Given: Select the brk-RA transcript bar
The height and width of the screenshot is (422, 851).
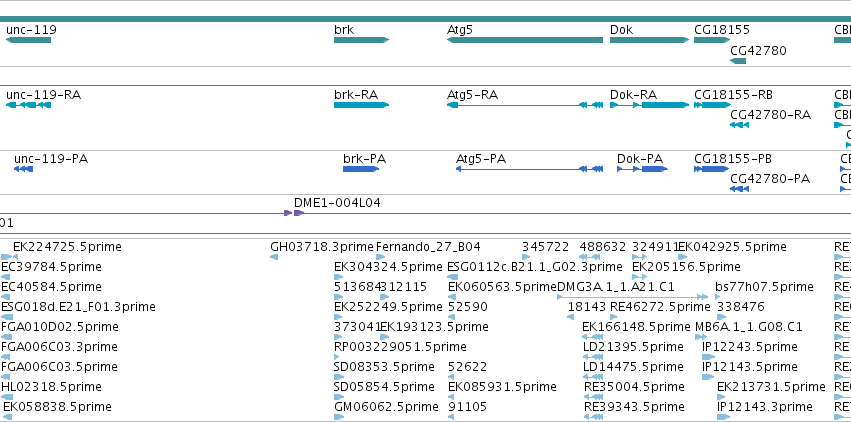Looking at the screenshot, I should (361, 105).
